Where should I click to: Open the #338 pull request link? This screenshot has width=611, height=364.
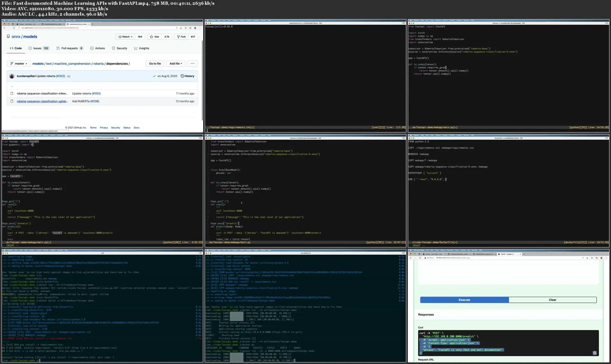[x=95, y=101]
